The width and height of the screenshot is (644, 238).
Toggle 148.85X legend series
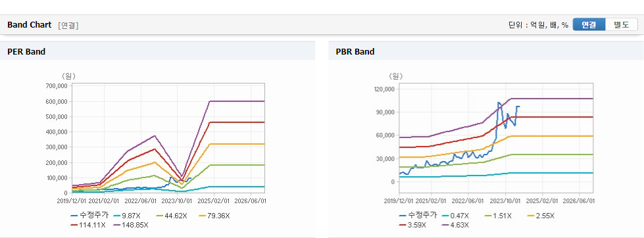pyautogui.click(x=130, y=225)
